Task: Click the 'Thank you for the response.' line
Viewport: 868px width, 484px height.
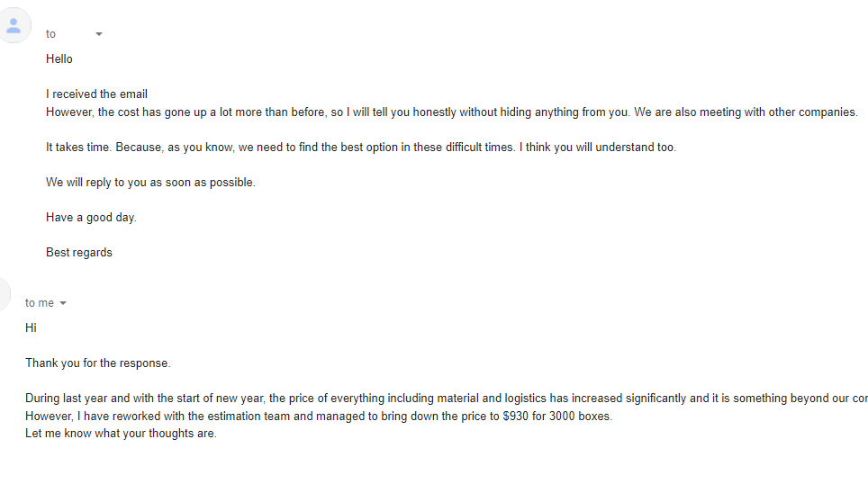Action: point(98,363)
